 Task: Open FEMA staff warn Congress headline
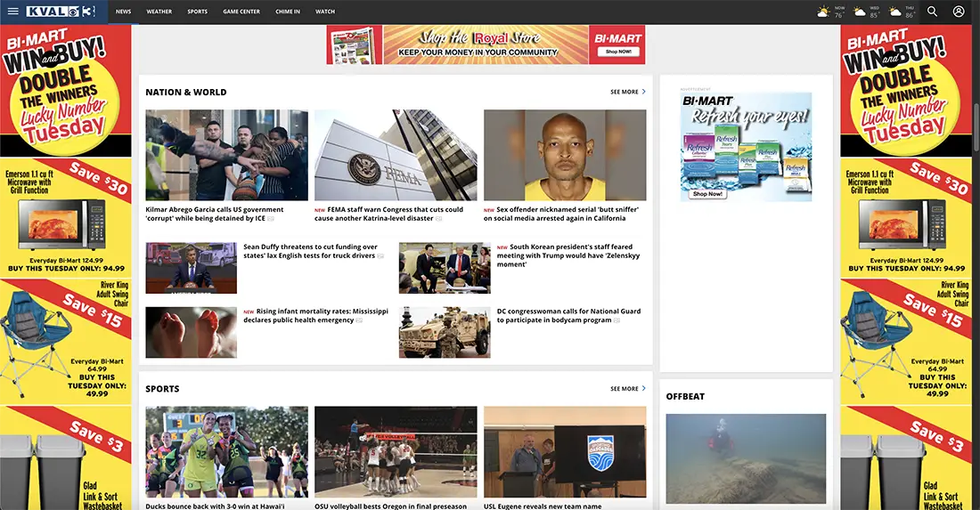(388, 215)
